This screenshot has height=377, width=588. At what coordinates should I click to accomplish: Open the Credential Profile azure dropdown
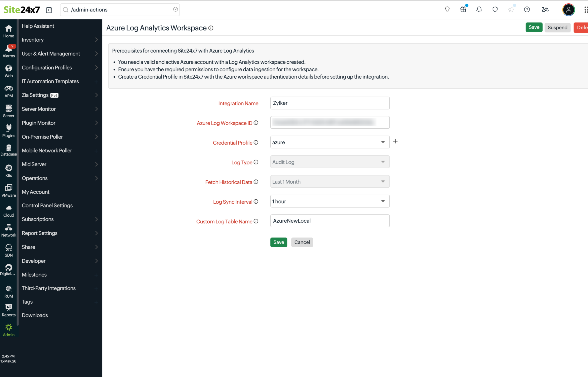coord(330,142)
